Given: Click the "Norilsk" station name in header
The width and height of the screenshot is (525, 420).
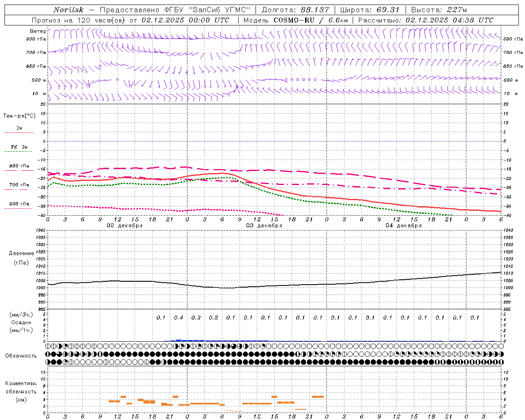Looking at the screenshot, I should coord(68,10).
